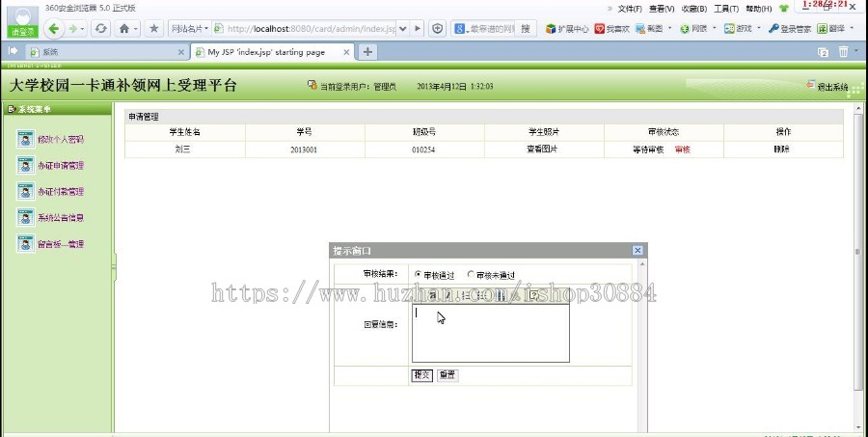Open the forward history dropdown arrow
This screenshot has width=868, height=437.
[83, 28]
